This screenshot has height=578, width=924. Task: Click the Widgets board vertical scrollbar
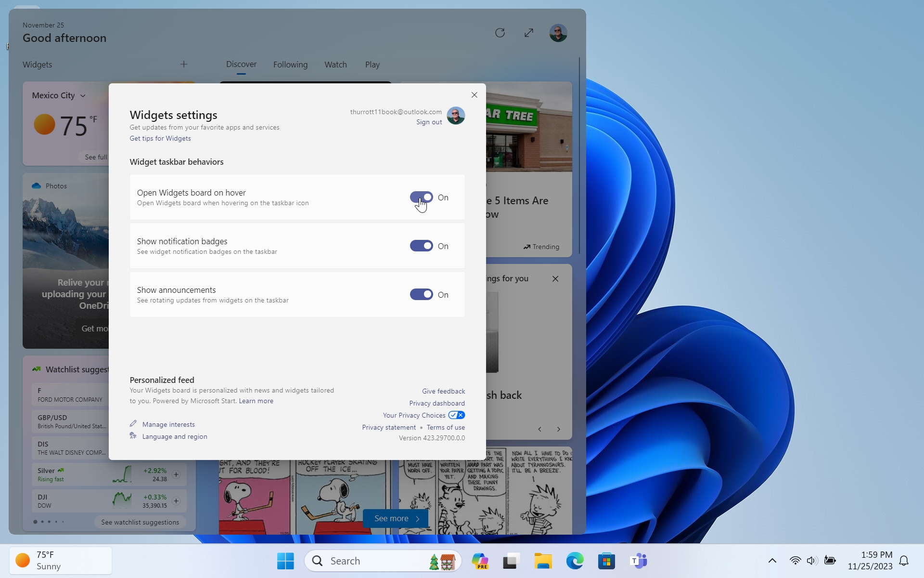pos(579,154)
